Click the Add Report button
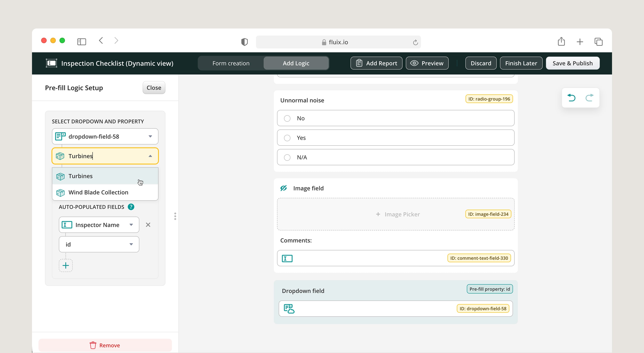The height and width of the screenshot is (353, 644). (x=376, y=63)
